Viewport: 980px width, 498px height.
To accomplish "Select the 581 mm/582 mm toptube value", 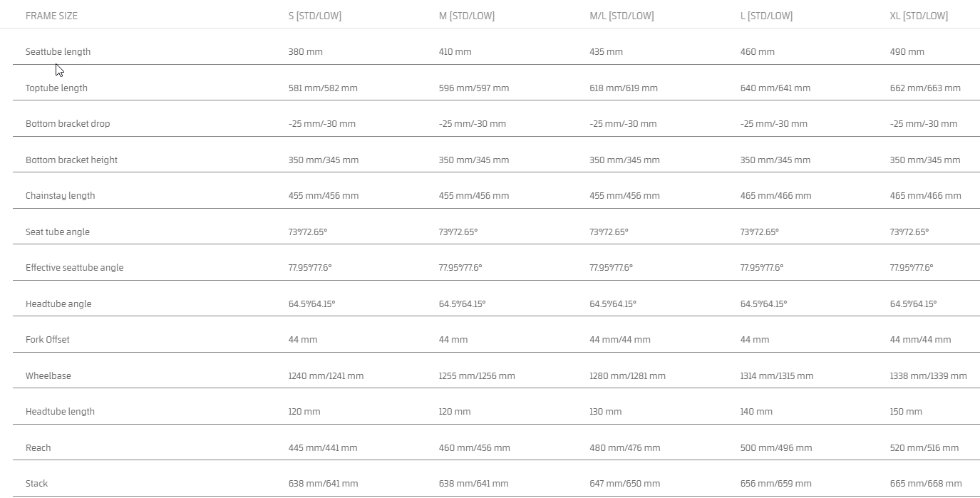I will (323, 88).
